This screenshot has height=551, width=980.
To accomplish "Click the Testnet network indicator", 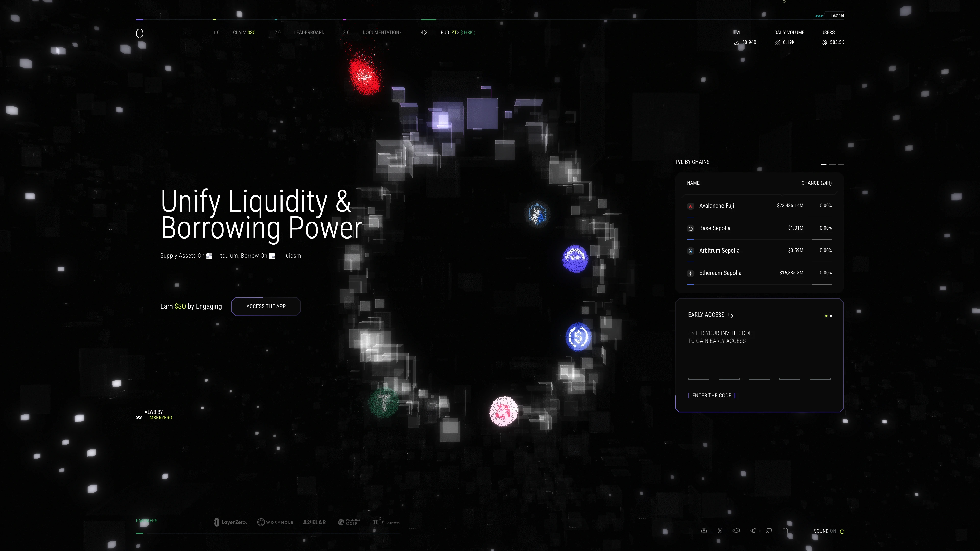I will pos(837,16).
